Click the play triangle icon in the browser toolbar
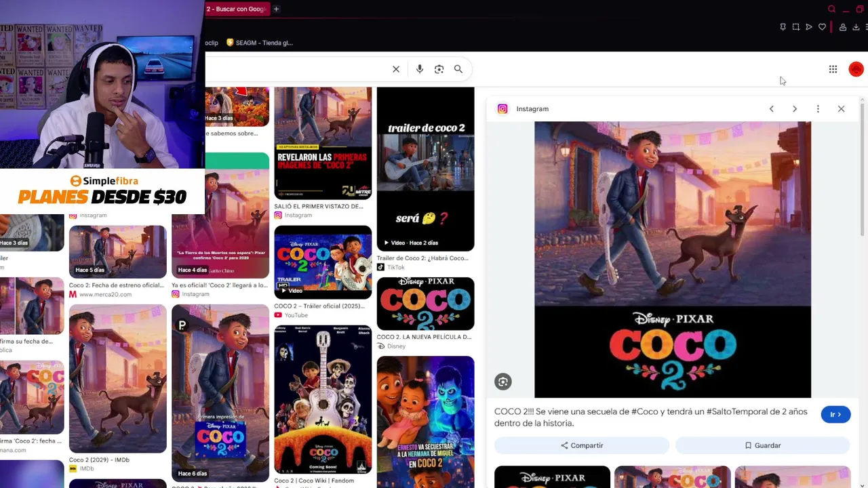The image size is (868, 488). pyautogui.click(x=809, y=27)
